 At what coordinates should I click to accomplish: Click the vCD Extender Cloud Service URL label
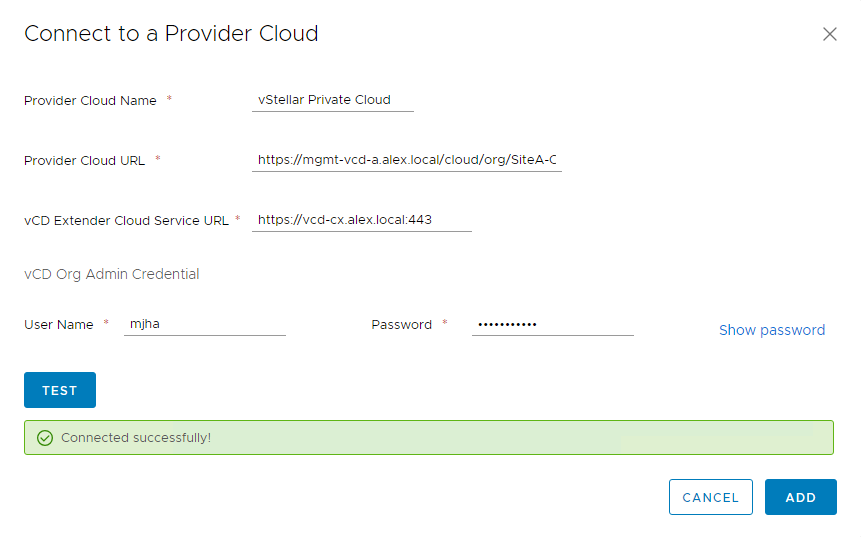coord(126,220)
